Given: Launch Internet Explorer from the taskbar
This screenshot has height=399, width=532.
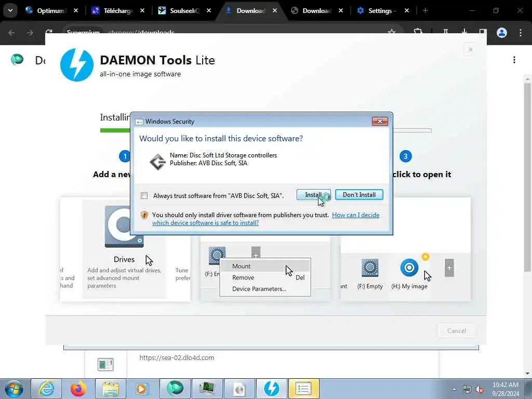Looking at the screenshot, I should (x=46, y=389).
